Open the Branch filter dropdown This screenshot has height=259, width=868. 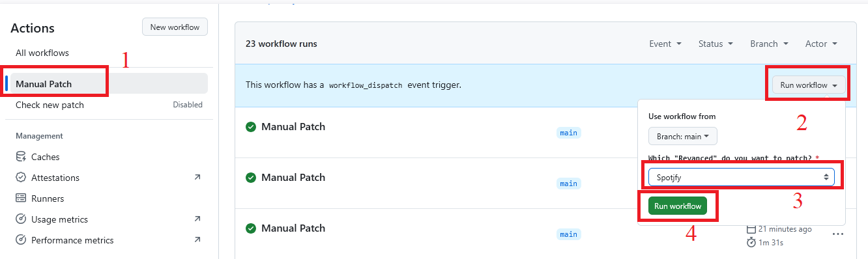tap(769, 44)
